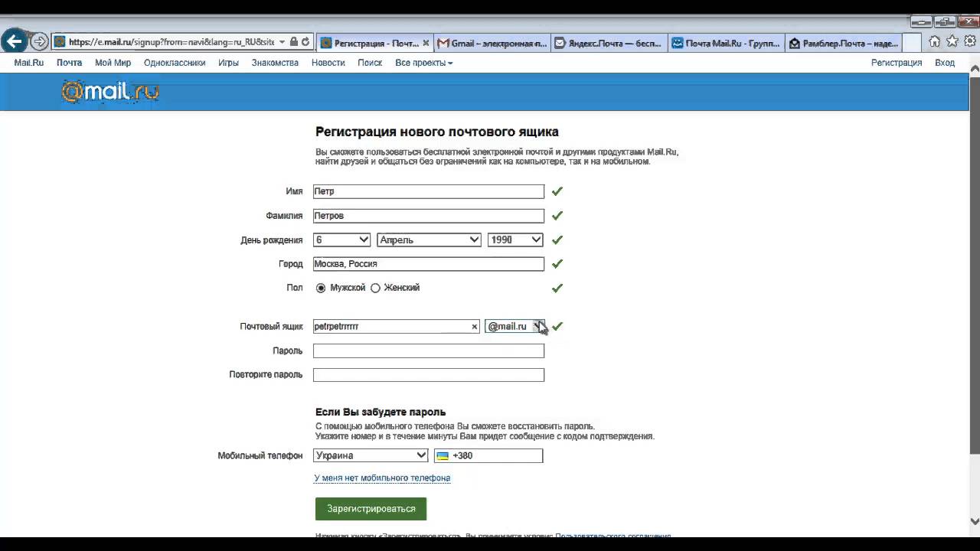Expand the Все проекты menu
This screenshot has height=551, width=980.
pyautogui.click(x=424, y=63)
